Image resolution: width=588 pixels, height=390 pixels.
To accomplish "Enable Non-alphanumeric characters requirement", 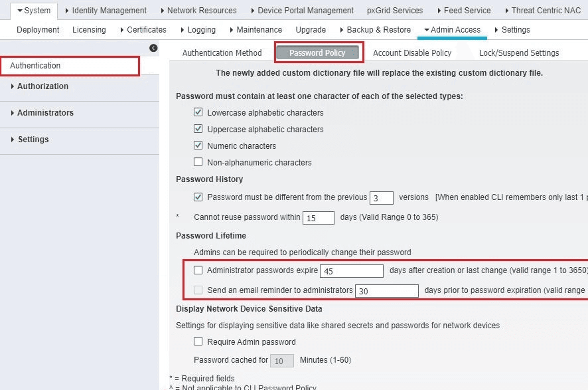I will point(198,162).
